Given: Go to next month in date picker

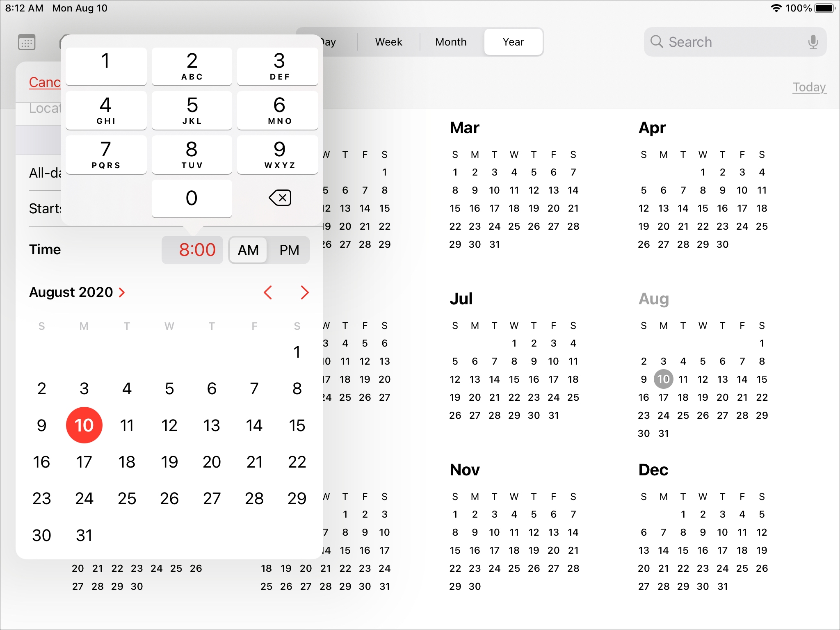Looking at the screenshot, I should 304,292.
